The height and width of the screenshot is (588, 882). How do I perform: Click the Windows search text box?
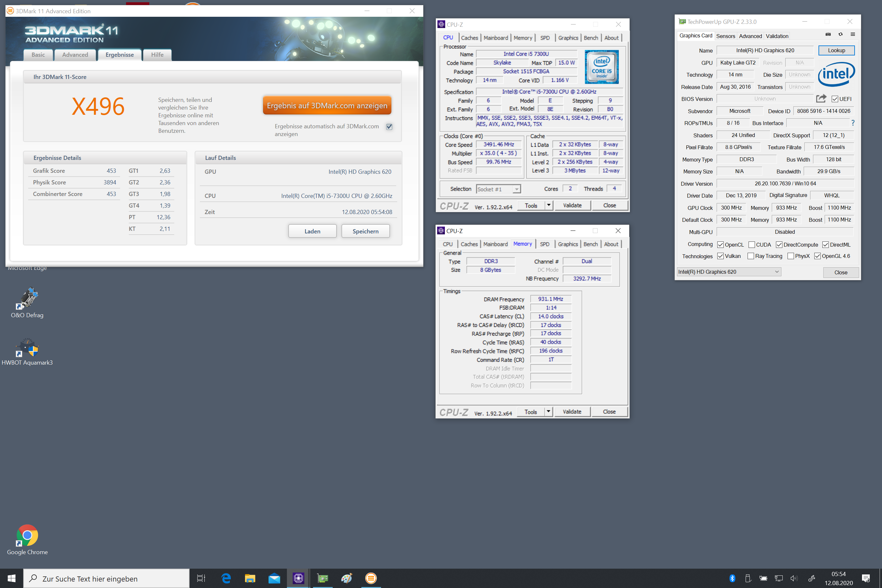click(106, 578)
